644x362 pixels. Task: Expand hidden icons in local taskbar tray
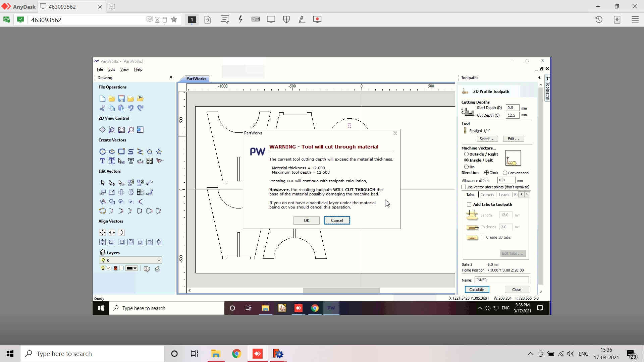[530, 354]
